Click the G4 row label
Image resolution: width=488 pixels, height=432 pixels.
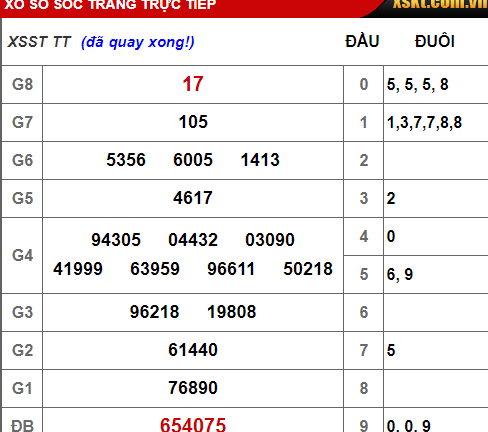(22, 256)
